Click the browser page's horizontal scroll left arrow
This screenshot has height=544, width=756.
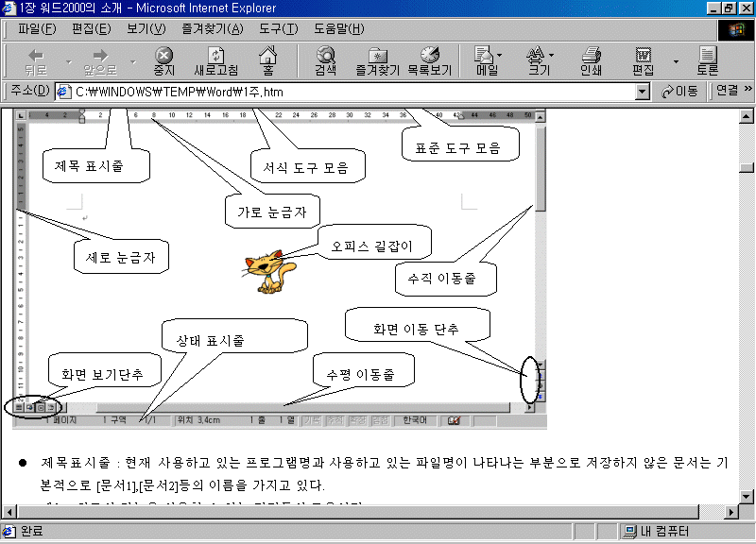9,512
